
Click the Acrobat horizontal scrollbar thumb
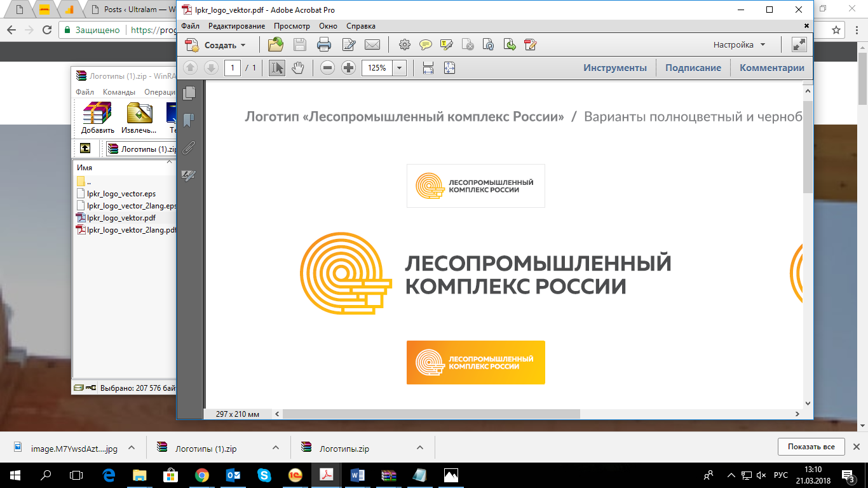tap(431, 414)
